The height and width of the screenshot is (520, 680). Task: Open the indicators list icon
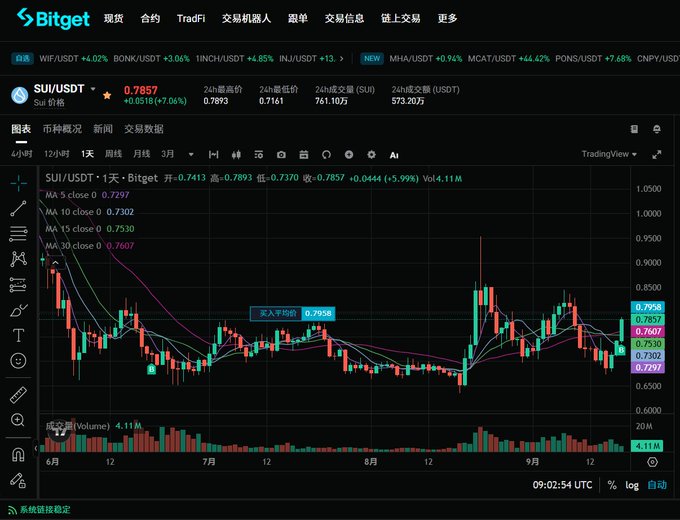[258, 155]
